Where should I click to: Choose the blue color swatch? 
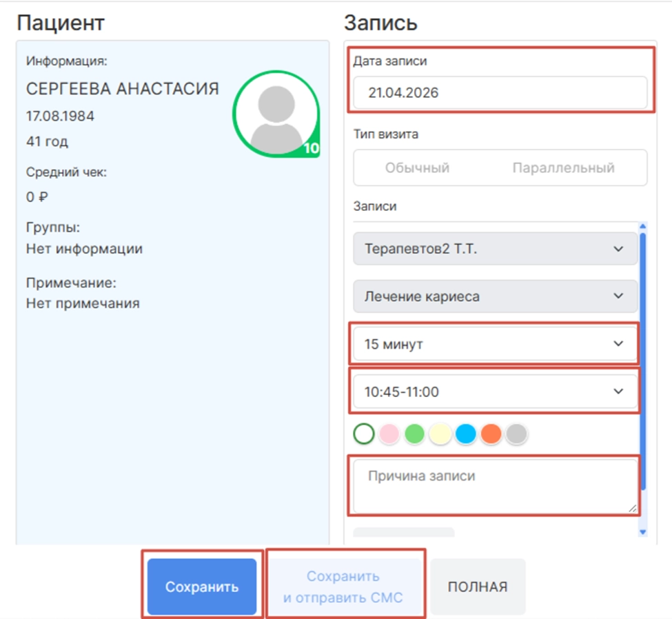click(x=466, y=434)
